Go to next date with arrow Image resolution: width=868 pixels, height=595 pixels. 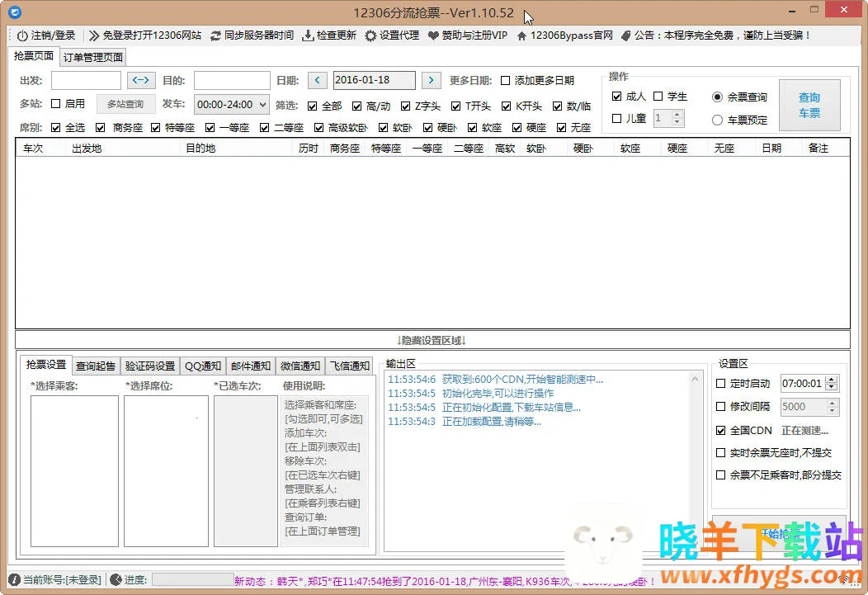431,80
